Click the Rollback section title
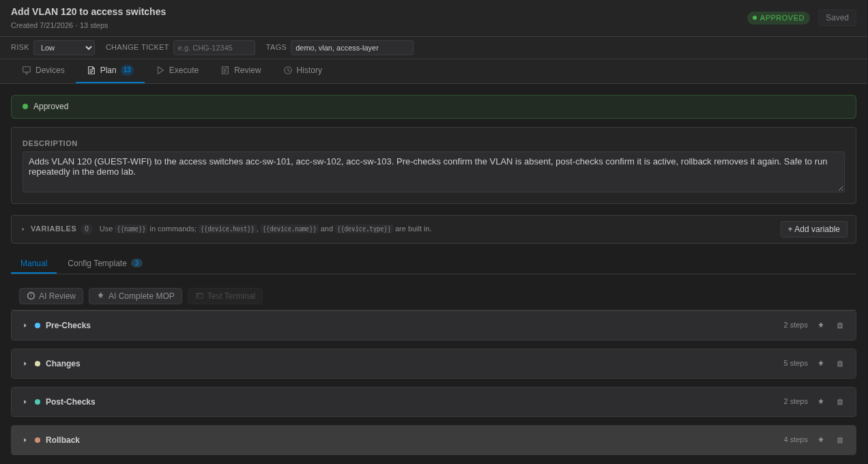The image size is (868, 464). coord(63,440)
